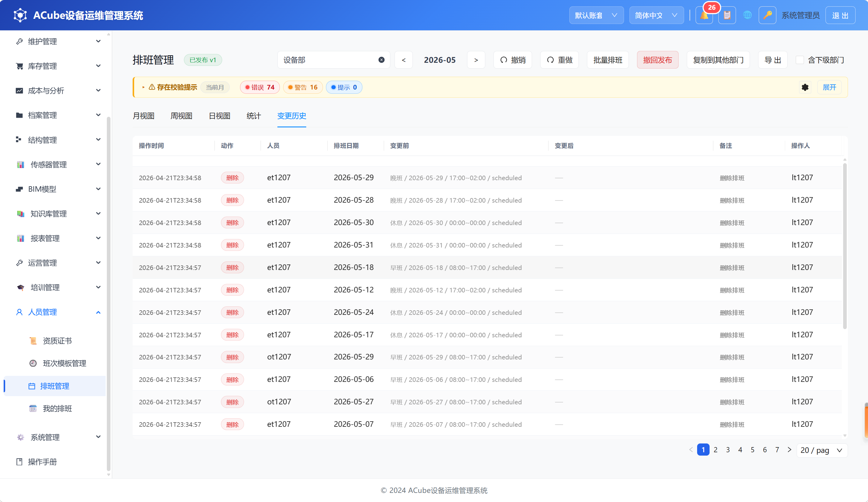Go to the previous month
The width and height of the screenshot is (868, 502).
[x=404, y=60]
